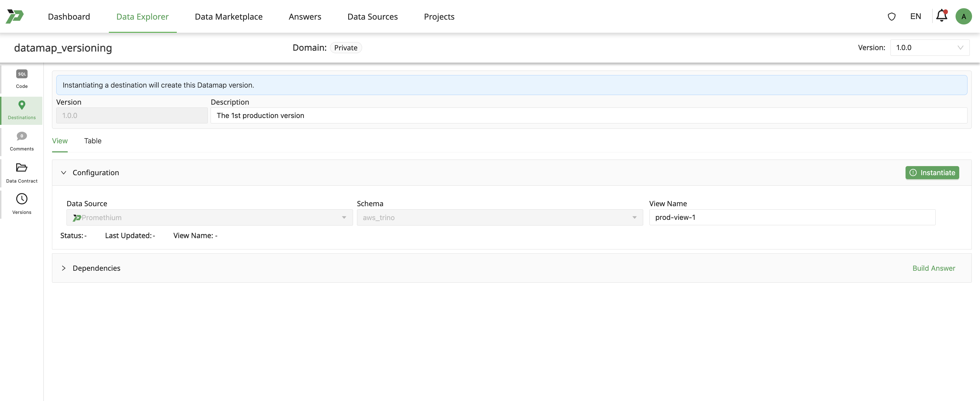Click the Promethium logo icon
The image size is (980, 401).
pos(15,16)
